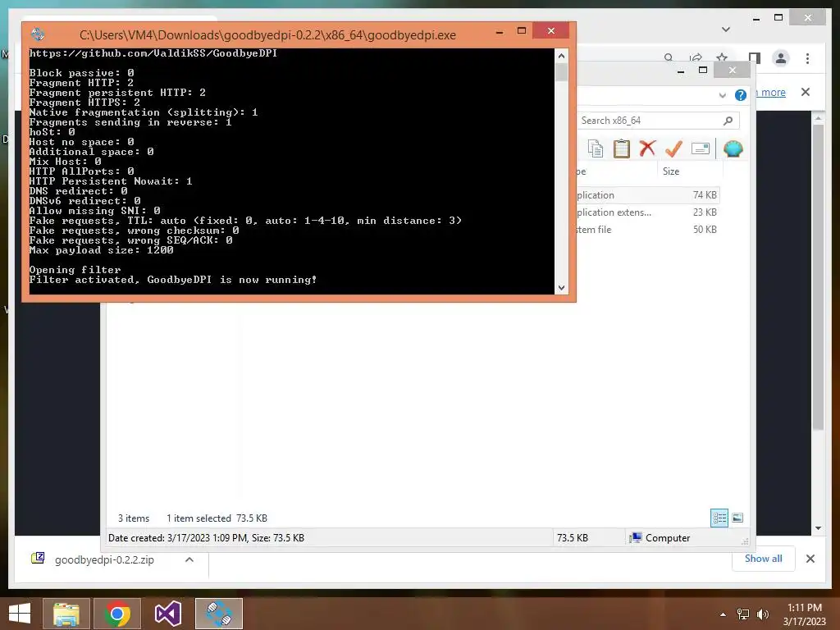
Task: Click the Chrome page scrollbar down arrow
Action: (x=818, y=528)
